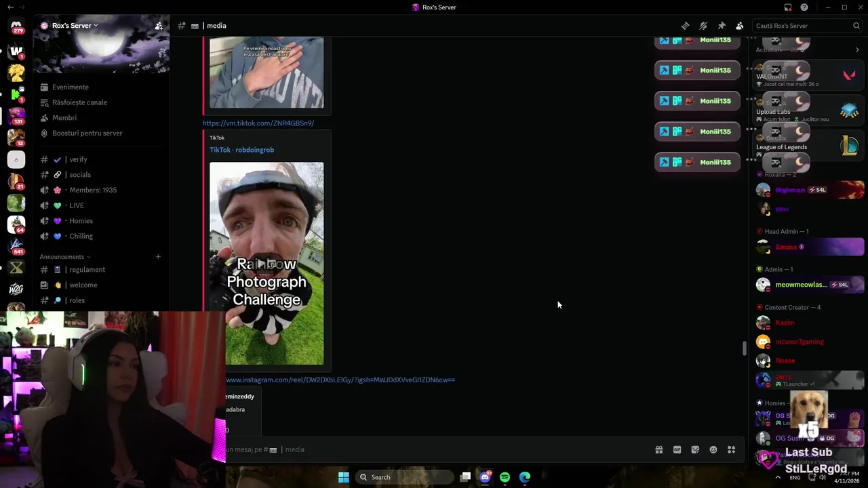
Task: Select the socials channel
Action: point(79,175)
